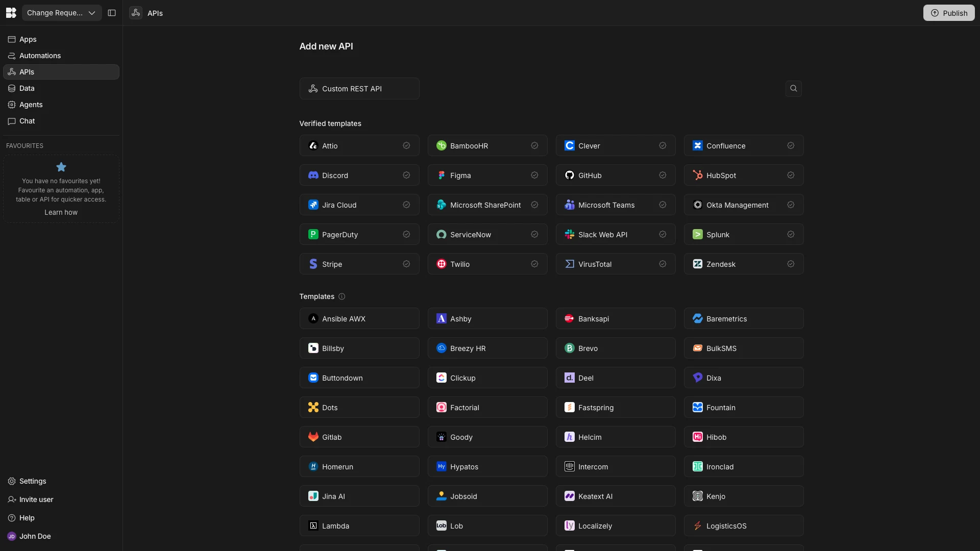Toggle the verified badge on the Discord template
Viewport: 980px width, 551px height.
[x=406, y=175]
